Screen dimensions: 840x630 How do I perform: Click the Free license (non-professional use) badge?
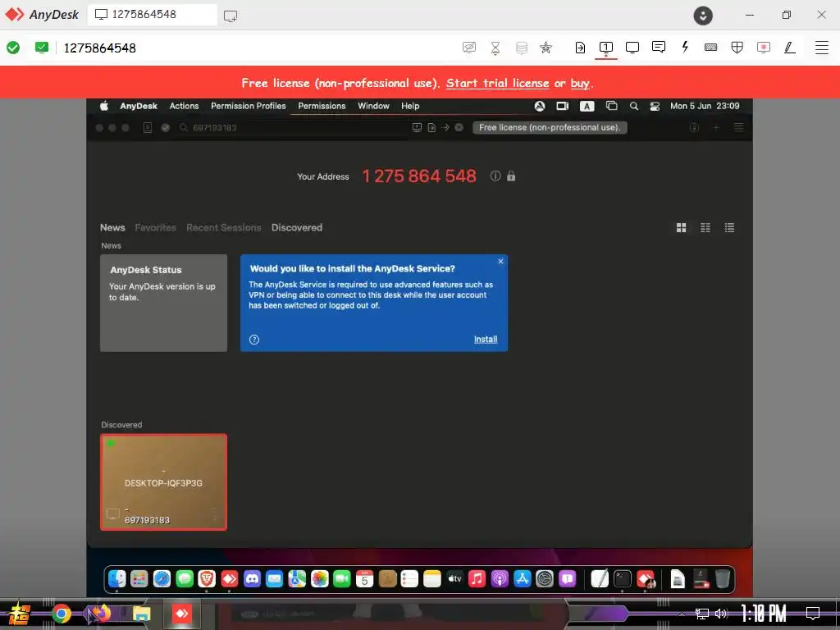tap(550, 127)
